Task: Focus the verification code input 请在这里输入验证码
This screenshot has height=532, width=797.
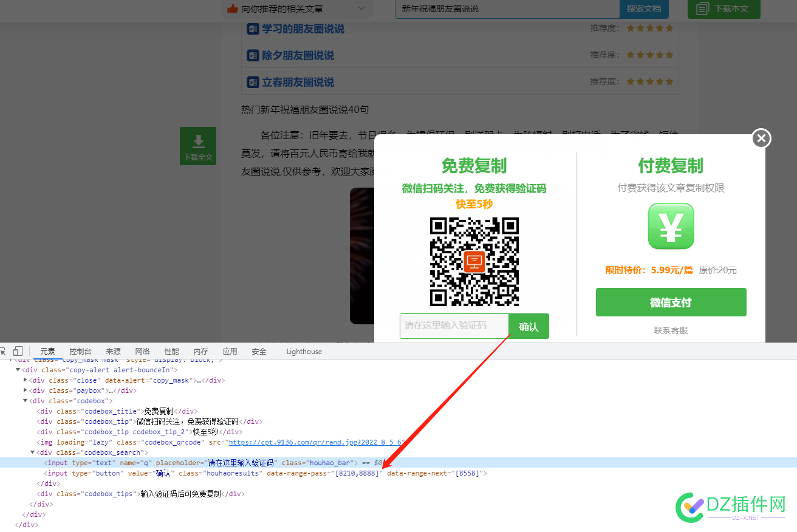Action: (x=454, y=326)
